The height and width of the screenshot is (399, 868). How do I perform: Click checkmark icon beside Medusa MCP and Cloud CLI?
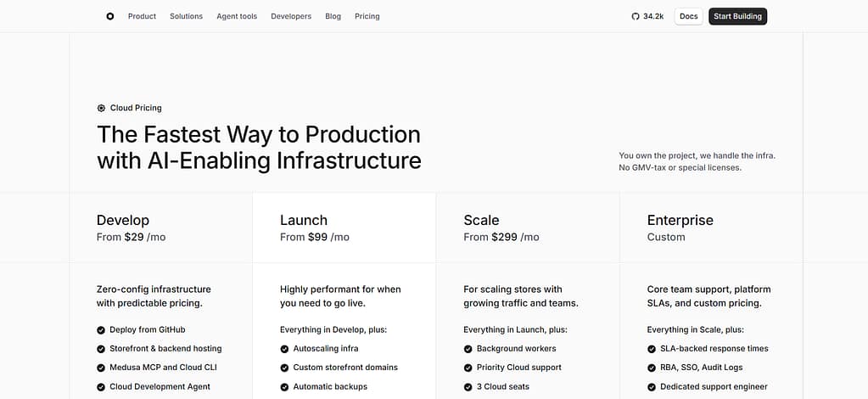pyautogui.click(x=101, y=368)
